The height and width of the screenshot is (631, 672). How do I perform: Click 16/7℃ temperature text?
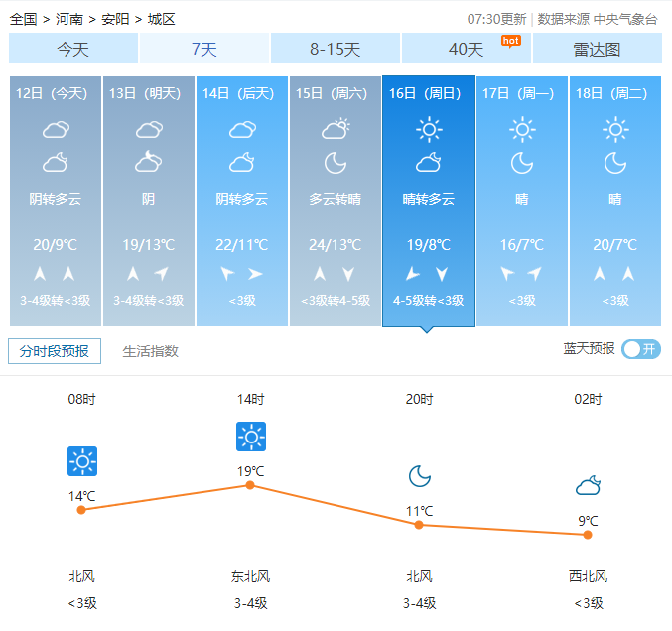(522, 245)
